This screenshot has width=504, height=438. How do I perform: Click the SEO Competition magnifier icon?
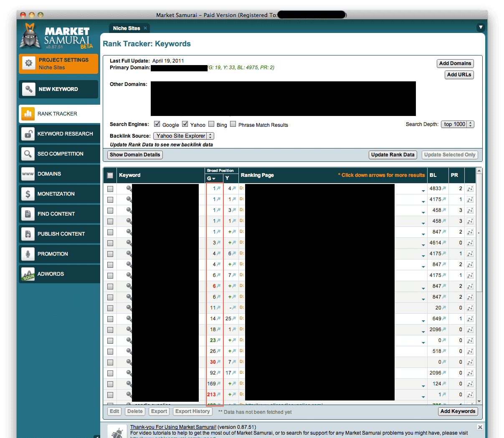pos(28,154)
